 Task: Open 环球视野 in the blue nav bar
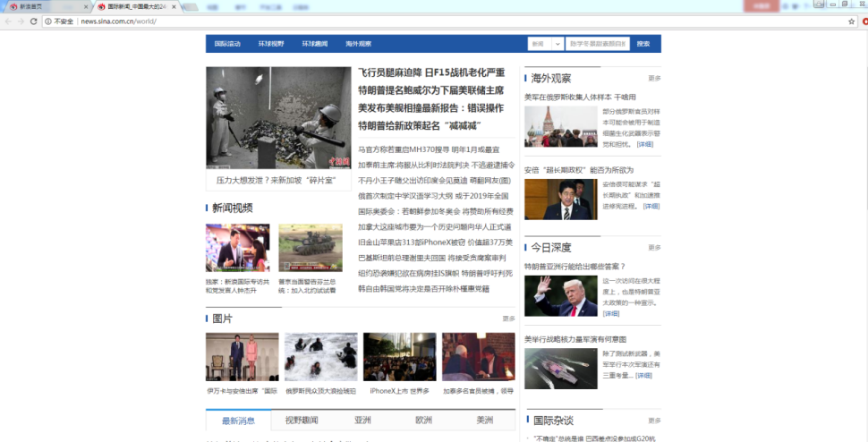pos(271,44)
